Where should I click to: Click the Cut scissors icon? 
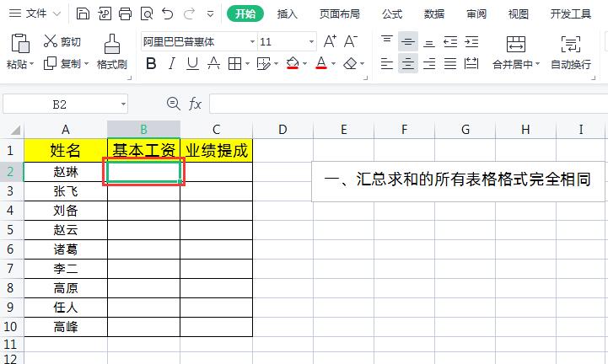(51, 41)
